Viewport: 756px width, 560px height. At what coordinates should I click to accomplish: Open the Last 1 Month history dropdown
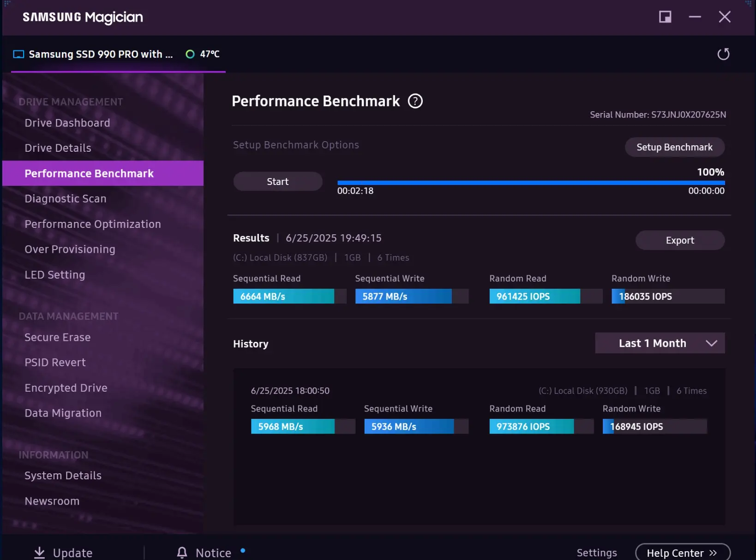[x=660, y=343]
